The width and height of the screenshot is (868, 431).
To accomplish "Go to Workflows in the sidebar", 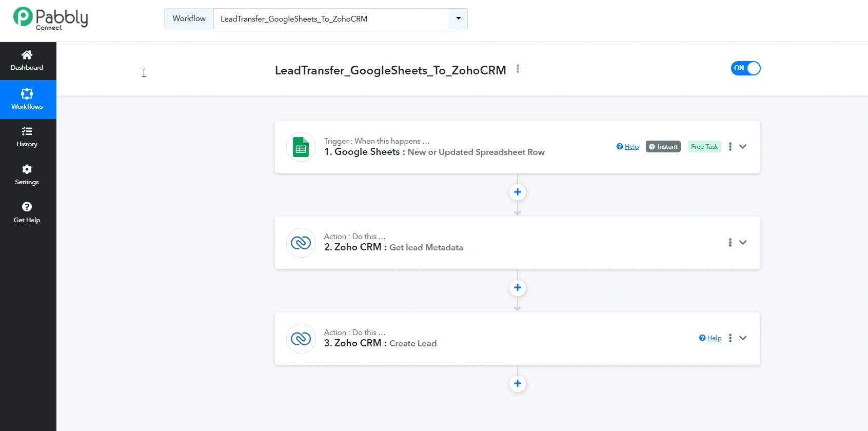I will pos(27,100).
